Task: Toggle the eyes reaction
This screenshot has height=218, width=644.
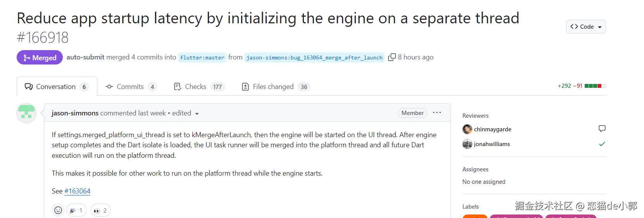Action: [x=100, y=210]
